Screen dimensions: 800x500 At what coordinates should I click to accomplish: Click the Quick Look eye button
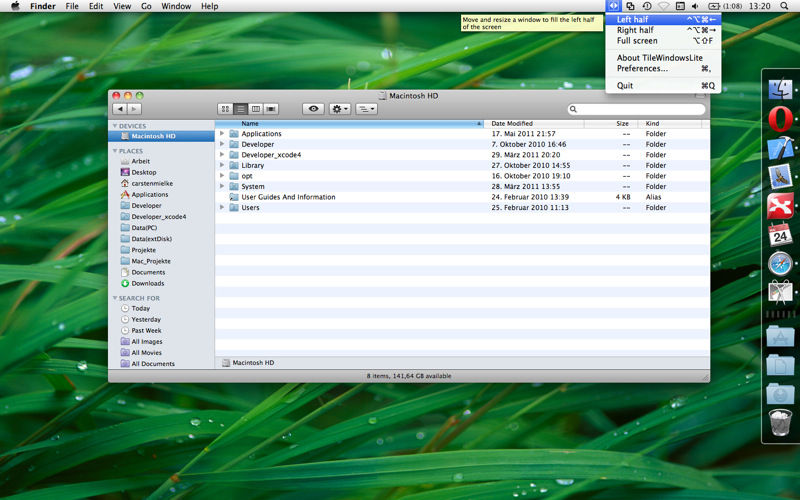click(x=313, y=109)
